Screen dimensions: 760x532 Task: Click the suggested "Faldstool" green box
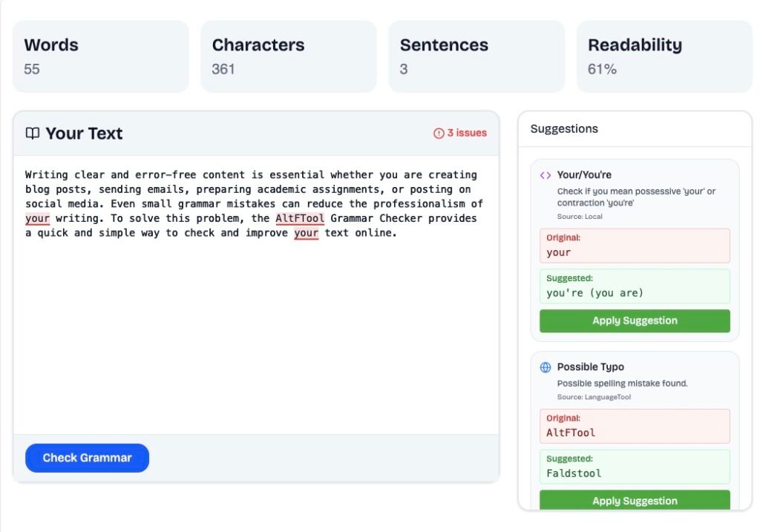(x=635, y=467)
